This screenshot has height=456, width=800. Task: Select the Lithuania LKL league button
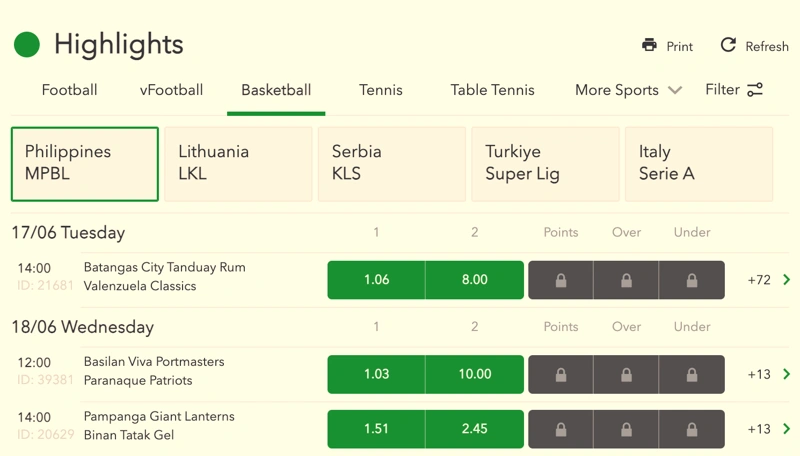(x=238, y=164)
